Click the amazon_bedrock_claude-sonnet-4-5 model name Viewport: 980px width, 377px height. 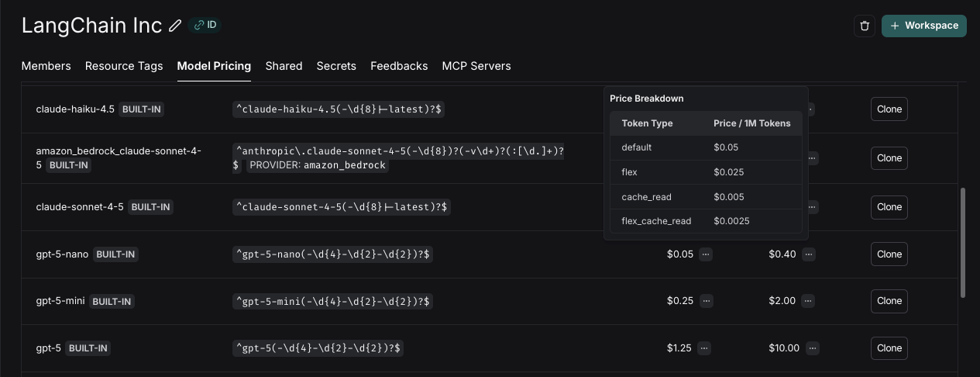tap(118, 158)
